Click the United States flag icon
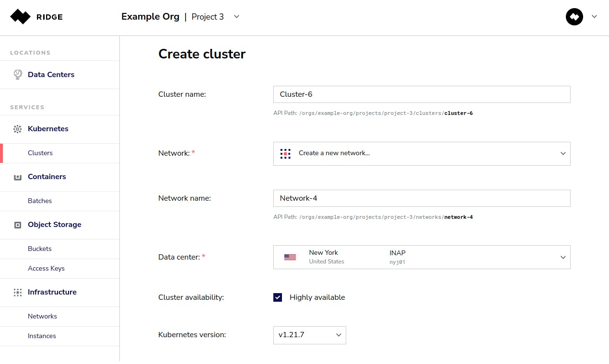This screenshot has width=609, height=364. click(x=290, y=257)
